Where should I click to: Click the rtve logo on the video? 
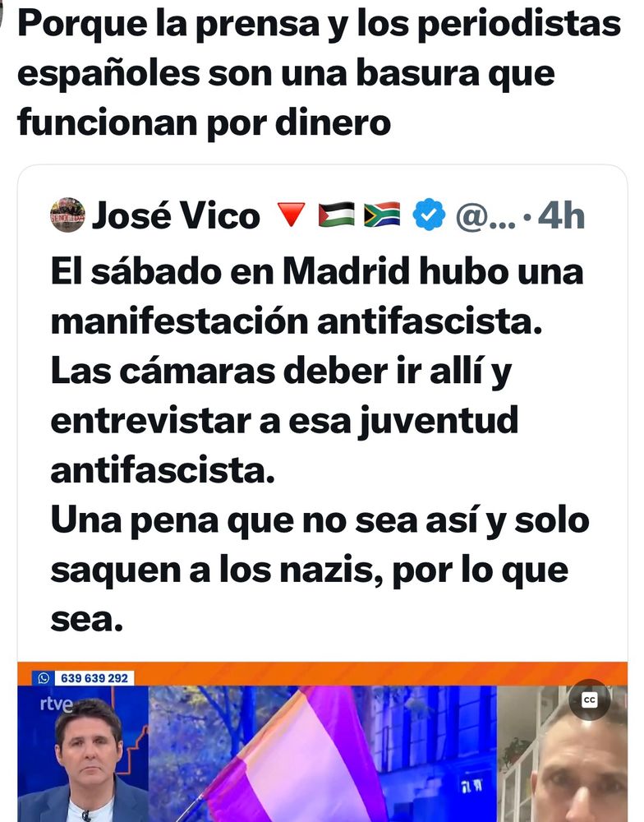tap(57, 704)
